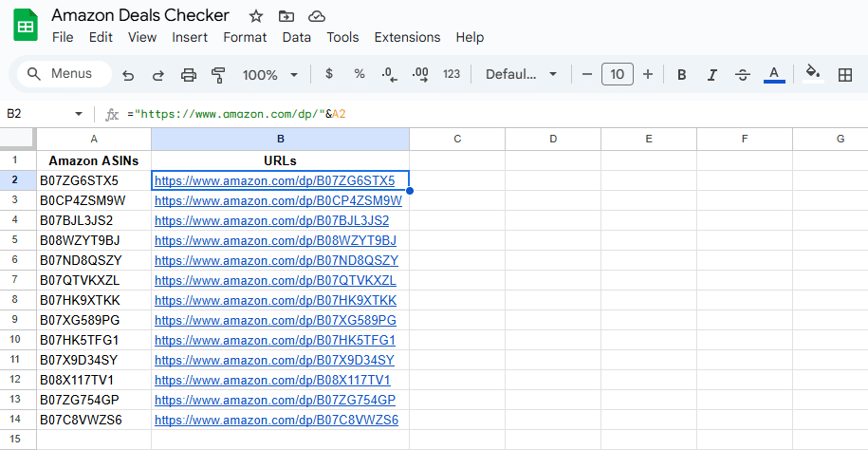This screenshot has width=868, height=450.
Task: Apply percent format icon
Action: (360, 74)
